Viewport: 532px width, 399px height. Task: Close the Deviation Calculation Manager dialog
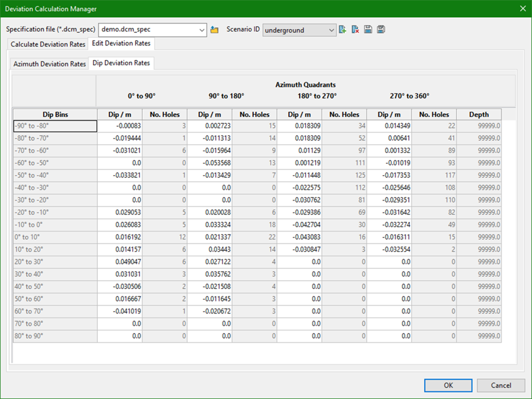(522, 8)
